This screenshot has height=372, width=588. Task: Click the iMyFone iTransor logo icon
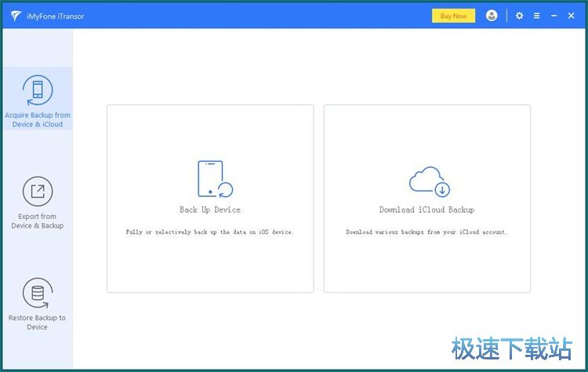pos(16,16)
